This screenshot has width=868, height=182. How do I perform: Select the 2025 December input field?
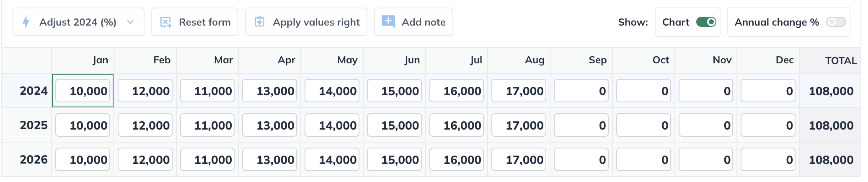pyautogui.click(x=768, y=125)
